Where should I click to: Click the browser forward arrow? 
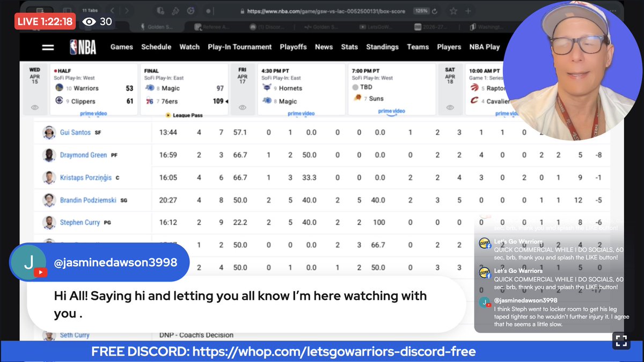tap(127, 11)
